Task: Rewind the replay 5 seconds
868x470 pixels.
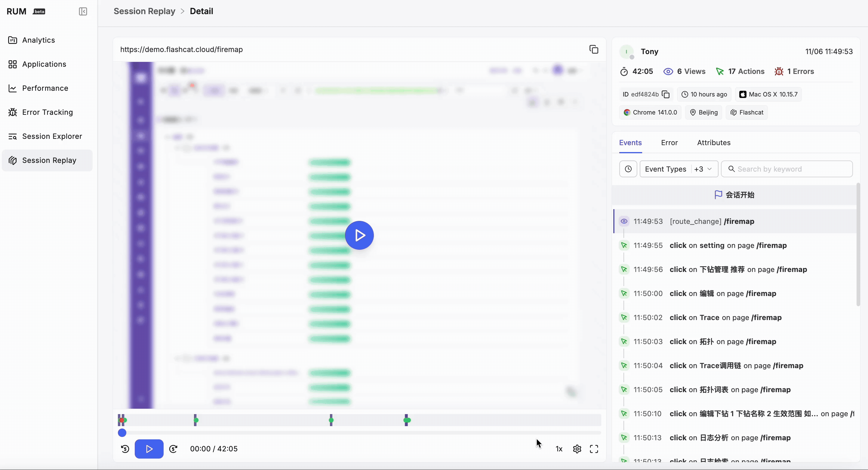Action: (125, 449)
